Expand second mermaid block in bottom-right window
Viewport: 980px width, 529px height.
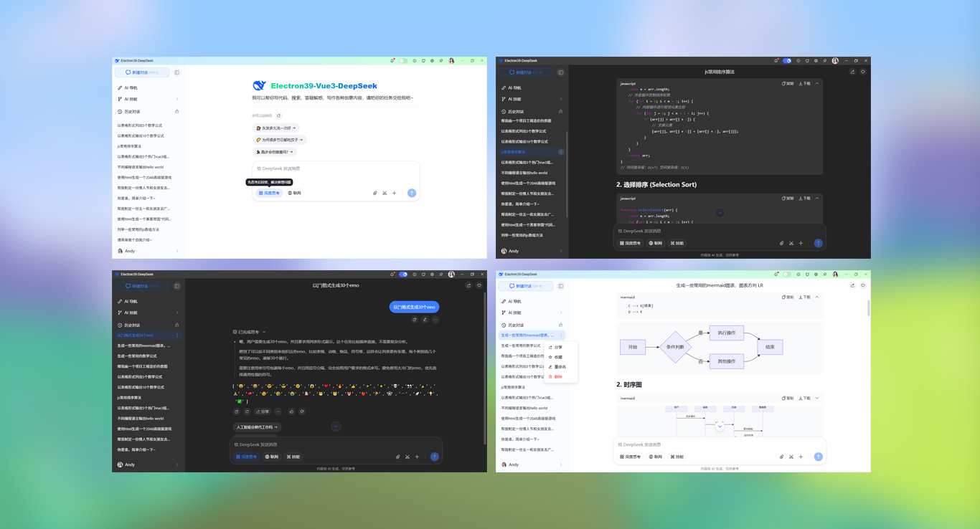(x=816, y=398)
